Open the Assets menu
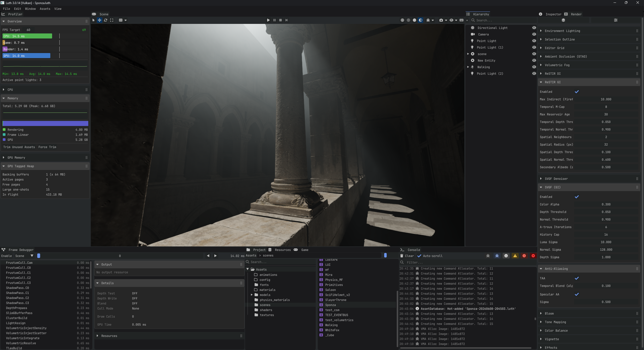Viewport: 644px width, 350px height. pos(45,9)
